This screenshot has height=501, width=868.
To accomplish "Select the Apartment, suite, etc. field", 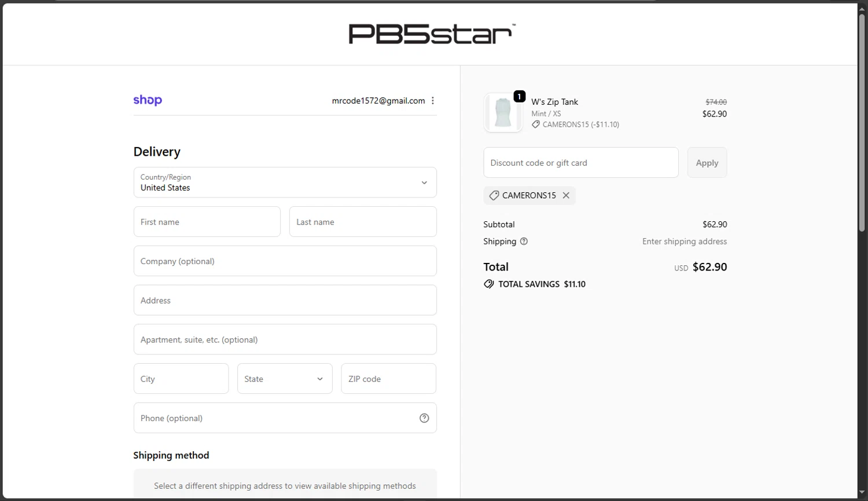I will [285, 339].
